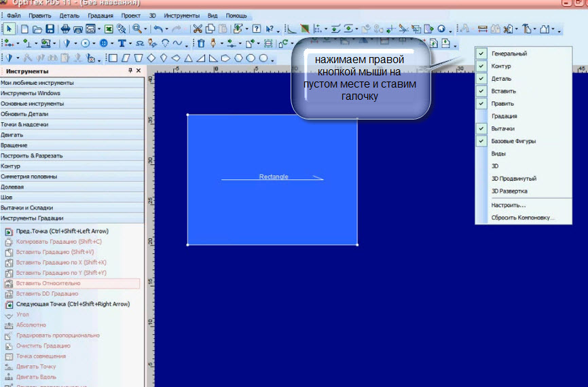Enable the Градация toolbar option

pos(523,116)
